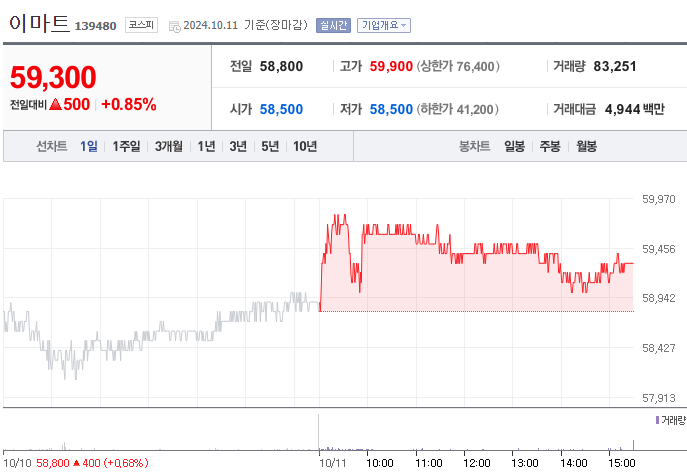This screenshot has height=475, width=687.
Task: Click the 선차트 section label
Action: pos(52,146)
